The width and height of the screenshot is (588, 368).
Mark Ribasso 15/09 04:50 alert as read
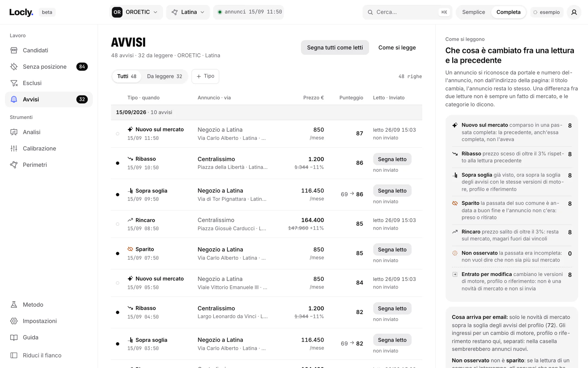pos(392,309)
